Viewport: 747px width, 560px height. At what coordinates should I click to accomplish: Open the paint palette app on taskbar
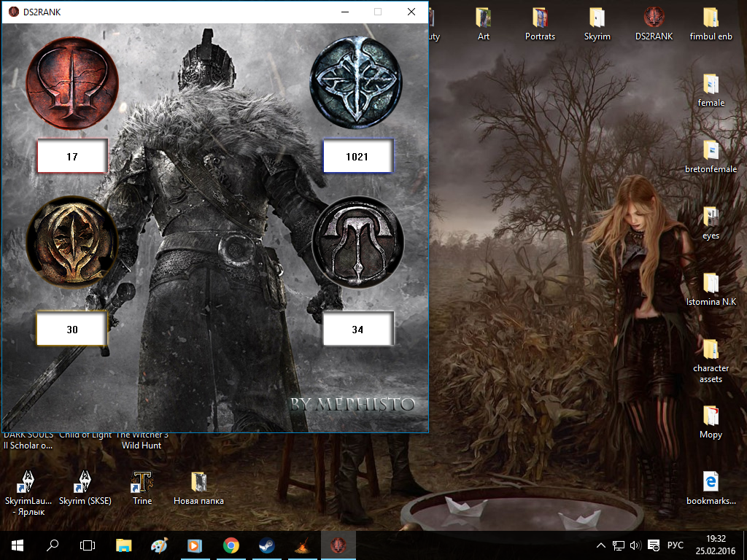[159, 545]
